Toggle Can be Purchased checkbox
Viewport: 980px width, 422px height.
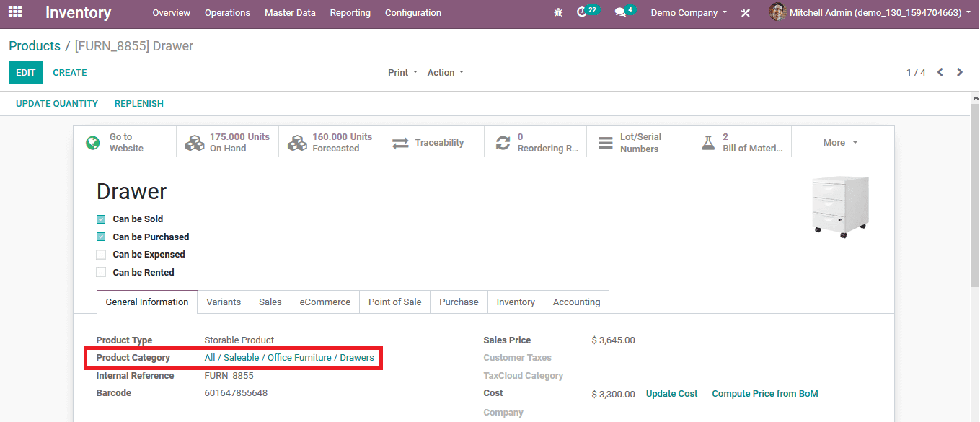coord(101,237)
